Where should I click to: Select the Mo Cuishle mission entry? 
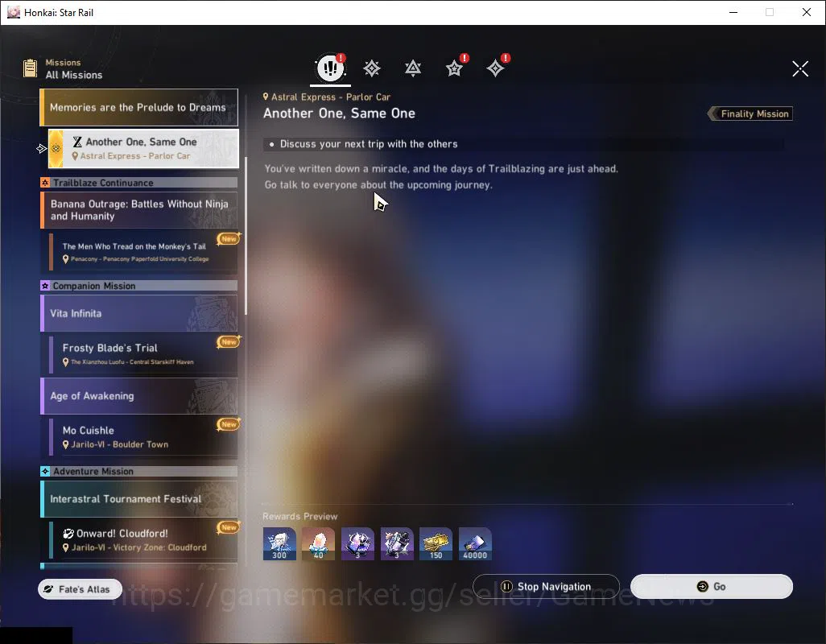[143, 437]
